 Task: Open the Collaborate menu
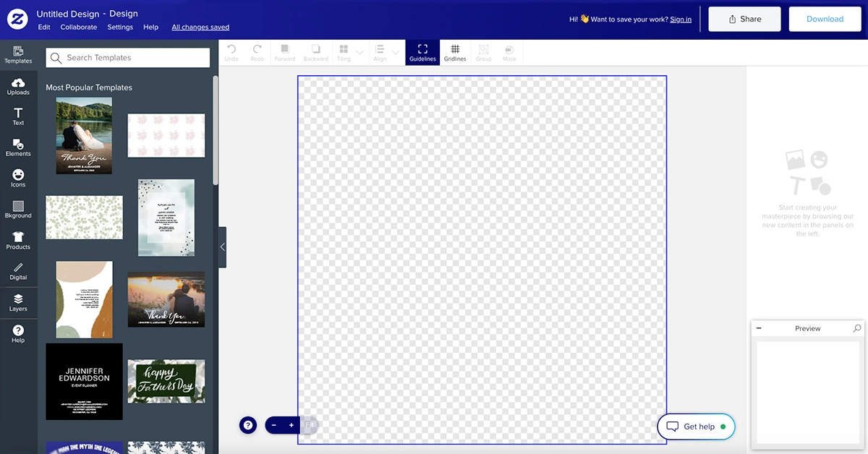[78, 27]
